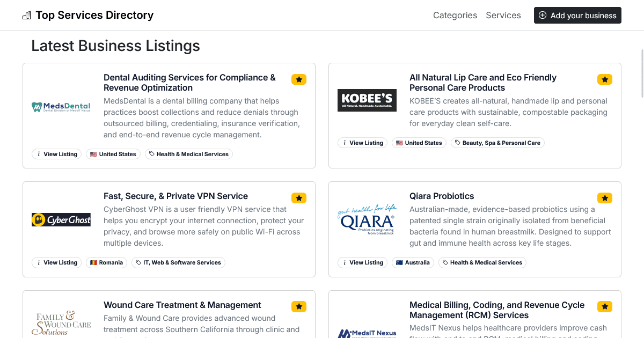
Task: Click Health & Medical Services tag on Qiara listing
Action: 482,262
